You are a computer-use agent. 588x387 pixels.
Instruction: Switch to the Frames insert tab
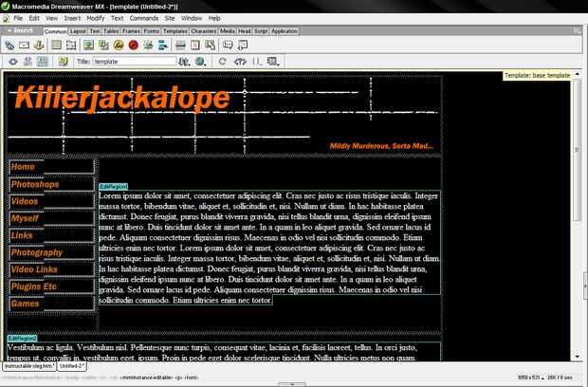[131, 31]
